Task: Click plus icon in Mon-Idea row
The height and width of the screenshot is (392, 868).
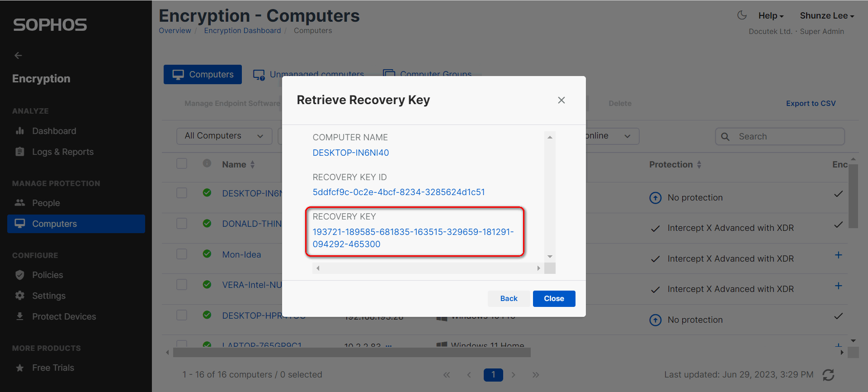Action: [838, 255]
